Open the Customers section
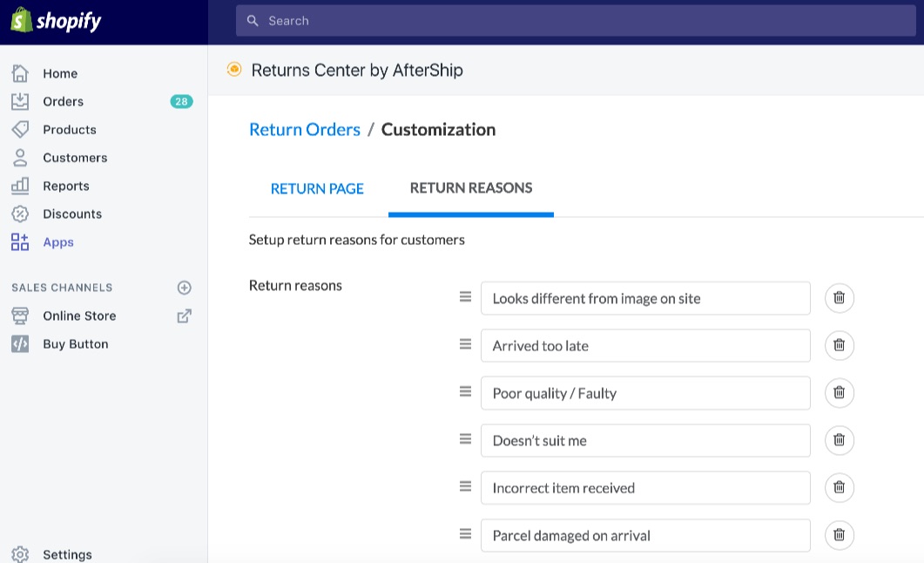Screen dimensions: 924x563 click(75, 158)
